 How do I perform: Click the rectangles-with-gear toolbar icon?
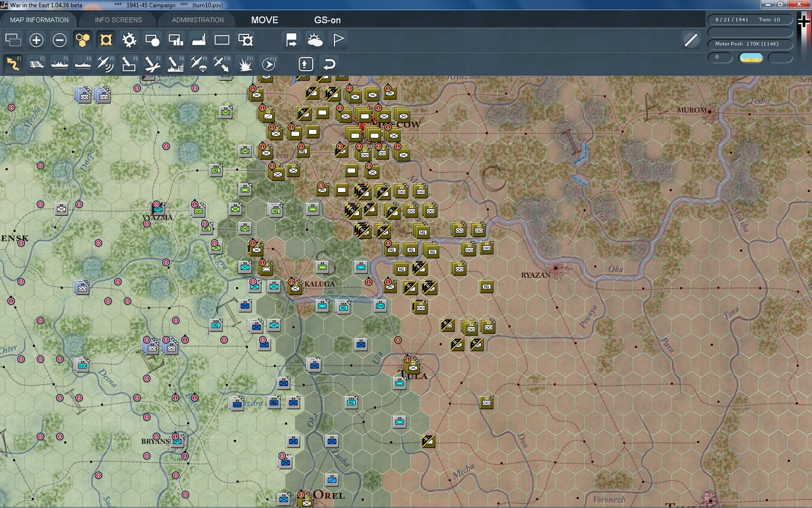(x=246, y=40)
